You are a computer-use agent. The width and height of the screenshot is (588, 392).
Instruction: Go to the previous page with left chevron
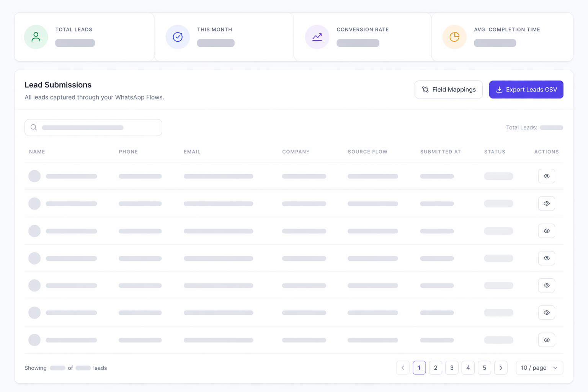coord(403,368)
